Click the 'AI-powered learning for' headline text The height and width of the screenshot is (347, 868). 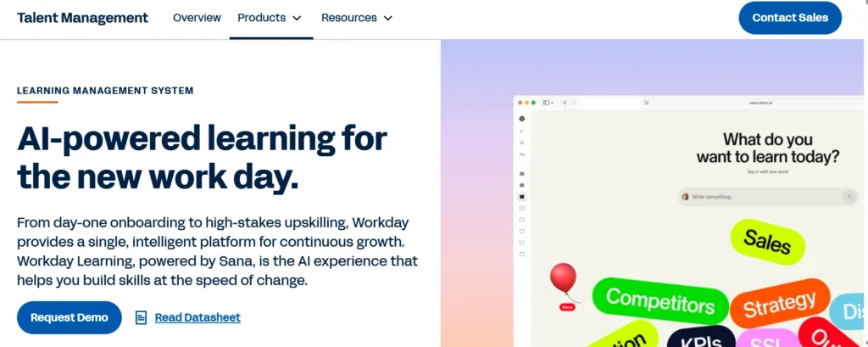point(202,139)
